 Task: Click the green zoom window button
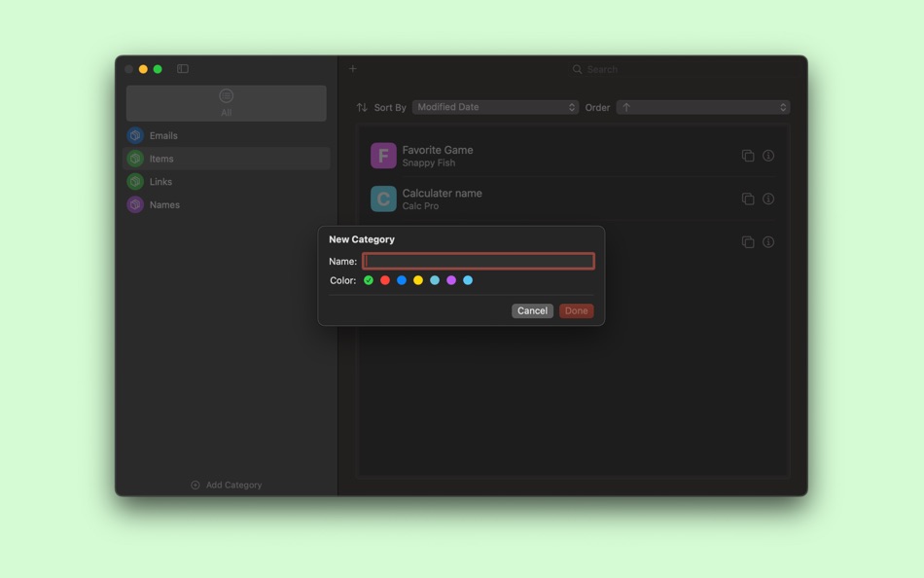158,69
